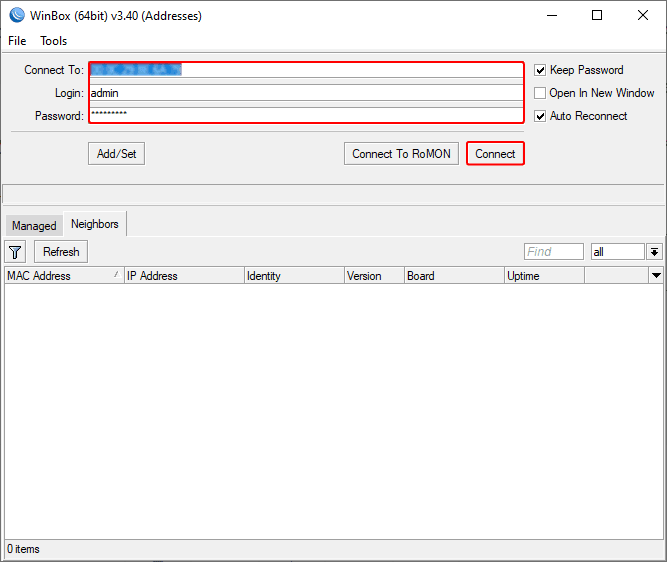Image resolution: width=667 pixels, height=562 pixels.
Task: Click the filter funnel icon
Action: pyautogui.click(x=16, y=252)
